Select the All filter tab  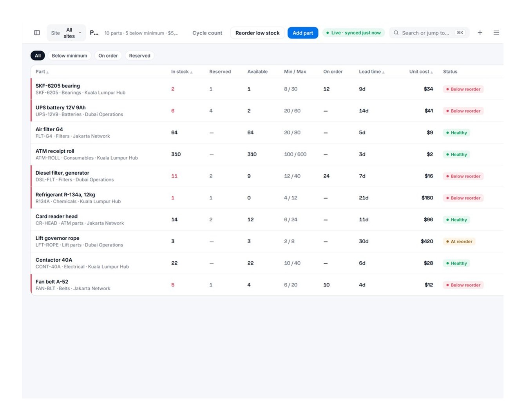tap(38, 56)
